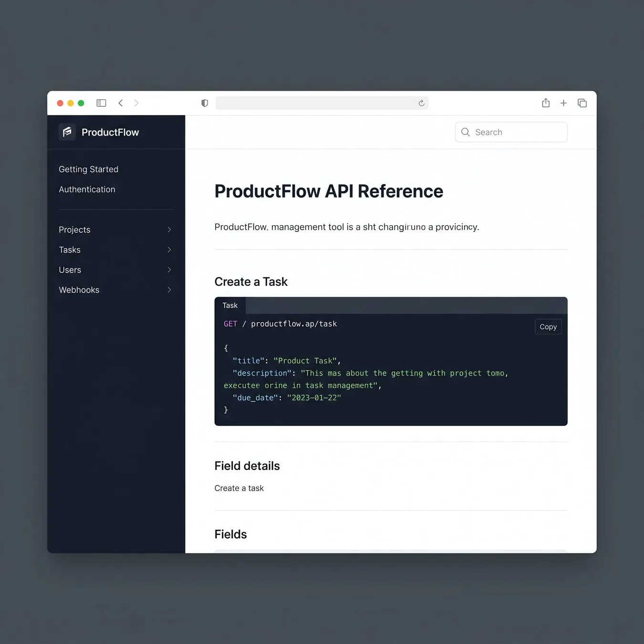Click the productflow.ap/task endpoint text

pyautogui.click(x=294, y=324)
